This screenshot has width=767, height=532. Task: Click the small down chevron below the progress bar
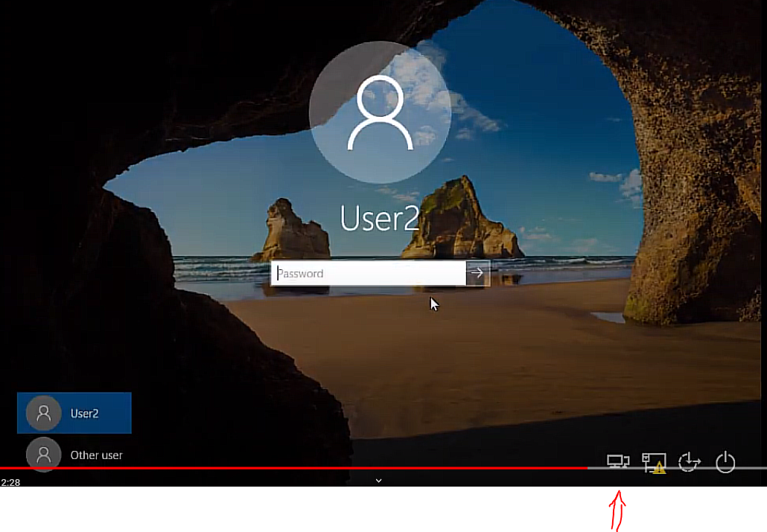click(378, 481)
